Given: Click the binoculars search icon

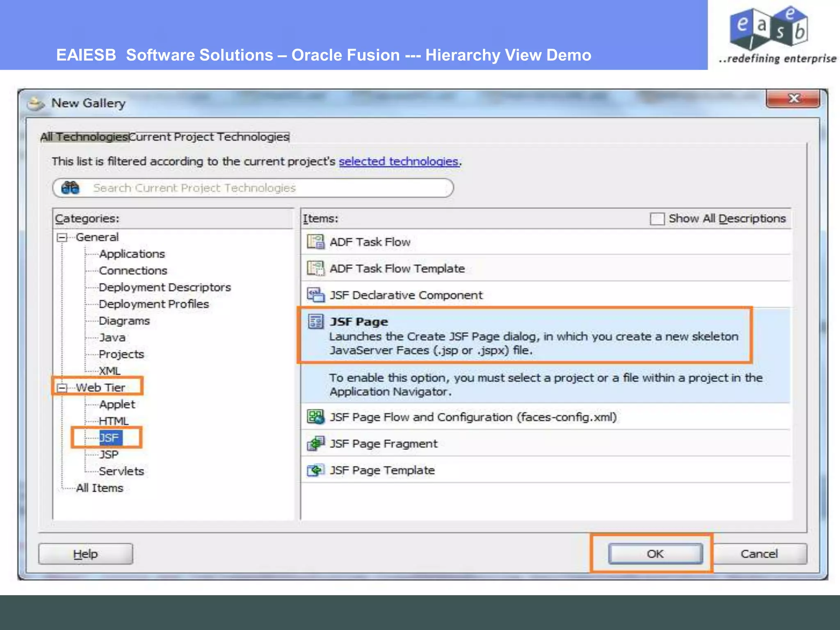Looking at the screenshot, I should pos(70,188).
